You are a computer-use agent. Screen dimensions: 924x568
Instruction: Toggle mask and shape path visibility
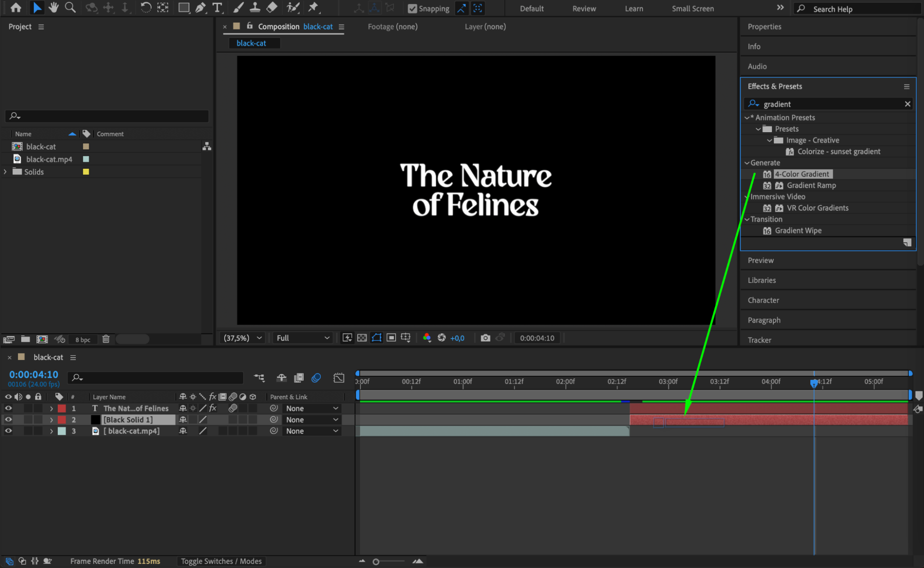tap(377, 338)
